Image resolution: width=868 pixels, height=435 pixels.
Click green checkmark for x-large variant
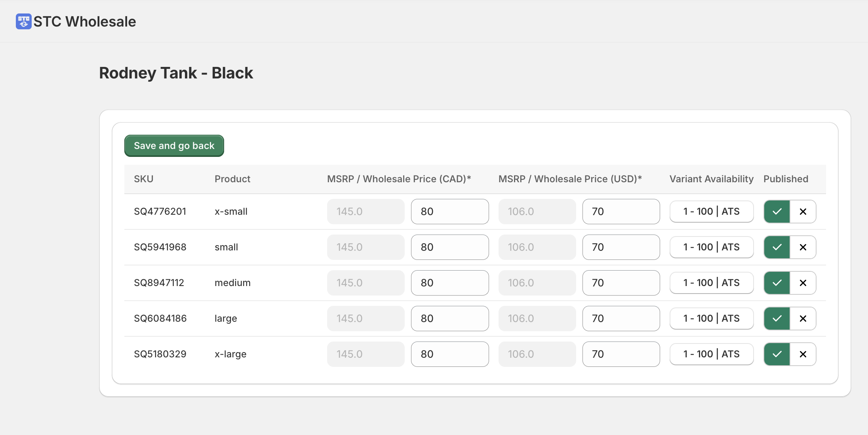[x=777, y=354]
